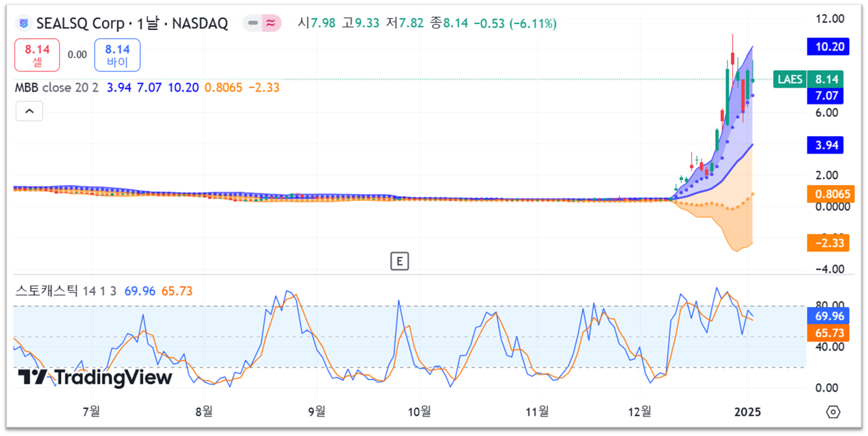This screenshot has height=436, width=868.
Task: Click the pink approximate-sign status icon
Action: pyautogui.click(x=271, y=23)
